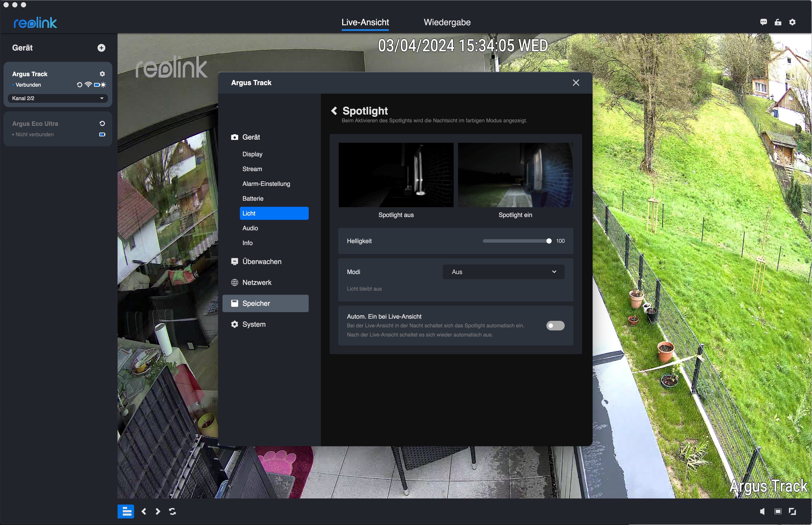Switch to the Wiedergabe tab
The image size is (812, 525).
click(x=447, y=22)
